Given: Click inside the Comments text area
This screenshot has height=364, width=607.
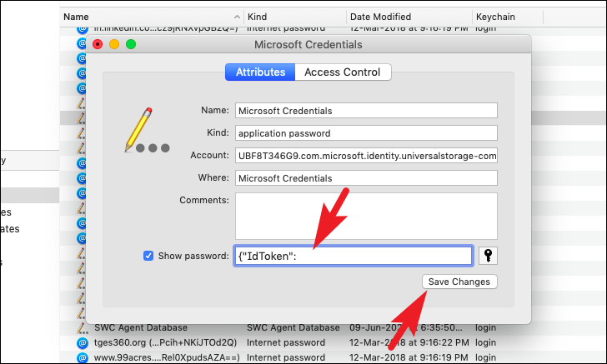Looking at the screenshot, I should (x=366, y=217).
